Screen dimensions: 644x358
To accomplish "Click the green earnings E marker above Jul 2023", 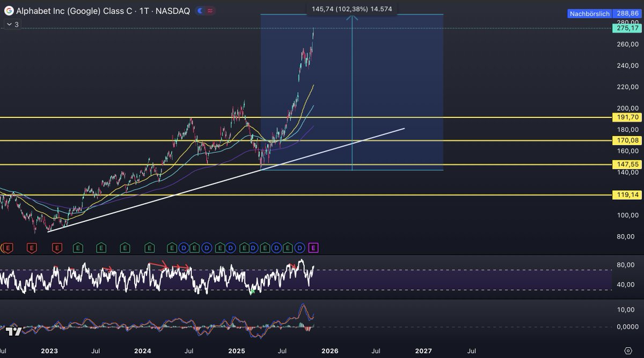I will tap(101, 247).
